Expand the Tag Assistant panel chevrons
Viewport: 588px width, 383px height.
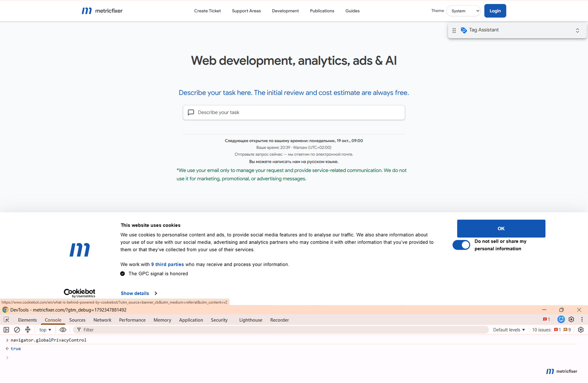[577, 30]
